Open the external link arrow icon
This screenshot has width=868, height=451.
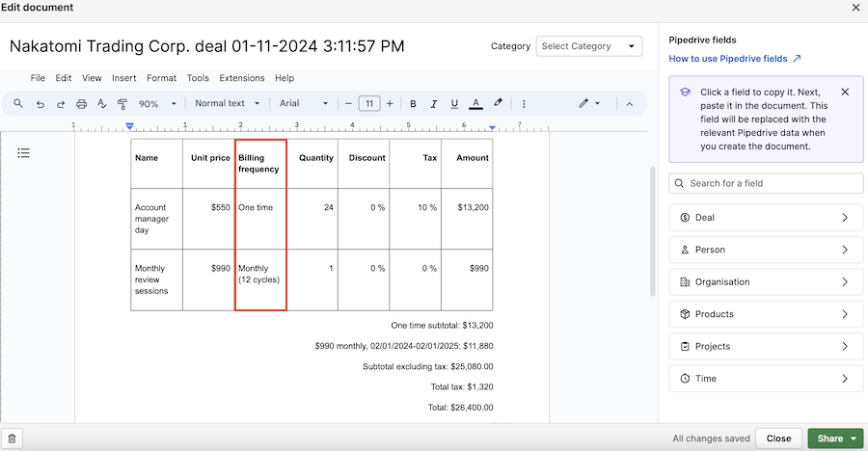point(797,59)
